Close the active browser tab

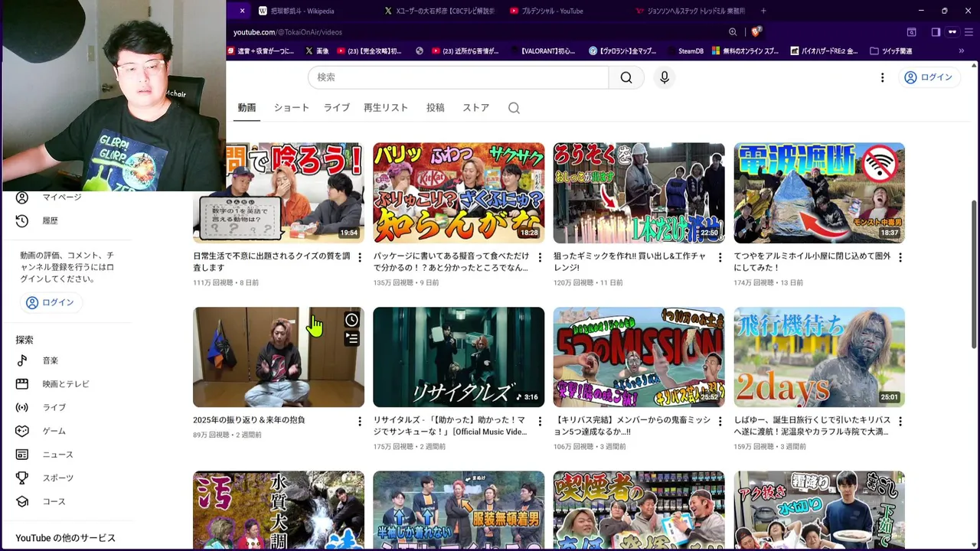click(x=242, y=11)
